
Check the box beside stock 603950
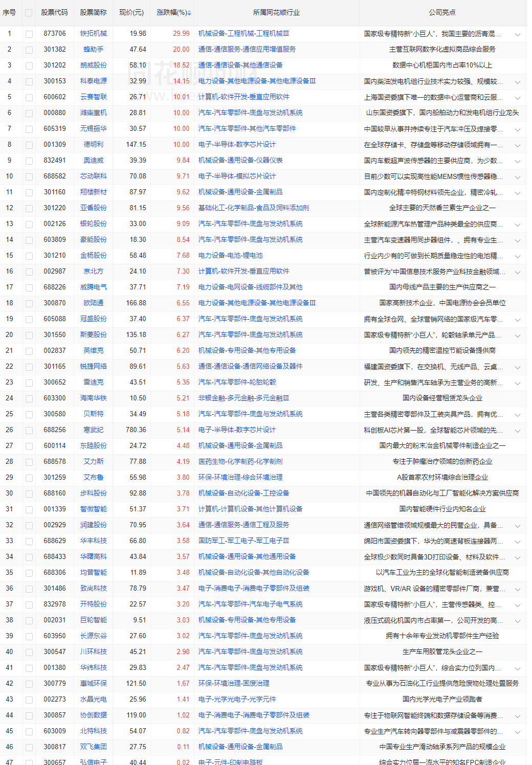coord(29,637)
